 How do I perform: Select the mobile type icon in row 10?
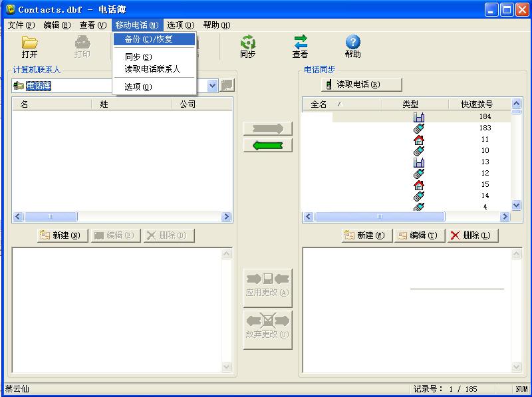pyautogui.click(x=419, y=151)
